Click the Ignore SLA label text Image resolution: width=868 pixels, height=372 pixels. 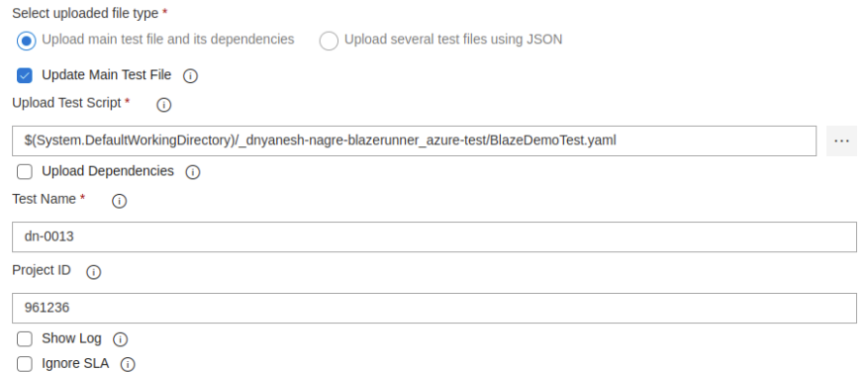75,364
